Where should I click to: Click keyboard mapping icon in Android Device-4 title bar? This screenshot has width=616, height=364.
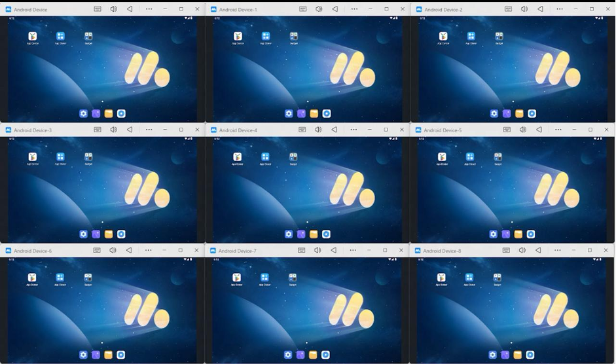click(302, 130)
